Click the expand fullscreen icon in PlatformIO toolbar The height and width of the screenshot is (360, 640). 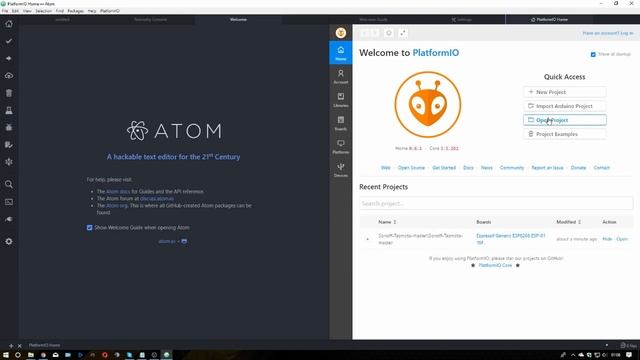[x=402, y=33]
